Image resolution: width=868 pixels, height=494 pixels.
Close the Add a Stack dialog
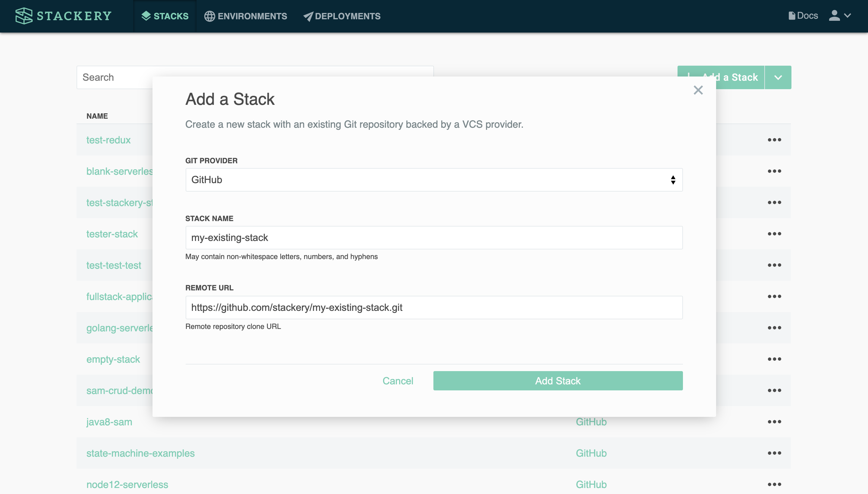pyautogui.click(x=698, y=90)
